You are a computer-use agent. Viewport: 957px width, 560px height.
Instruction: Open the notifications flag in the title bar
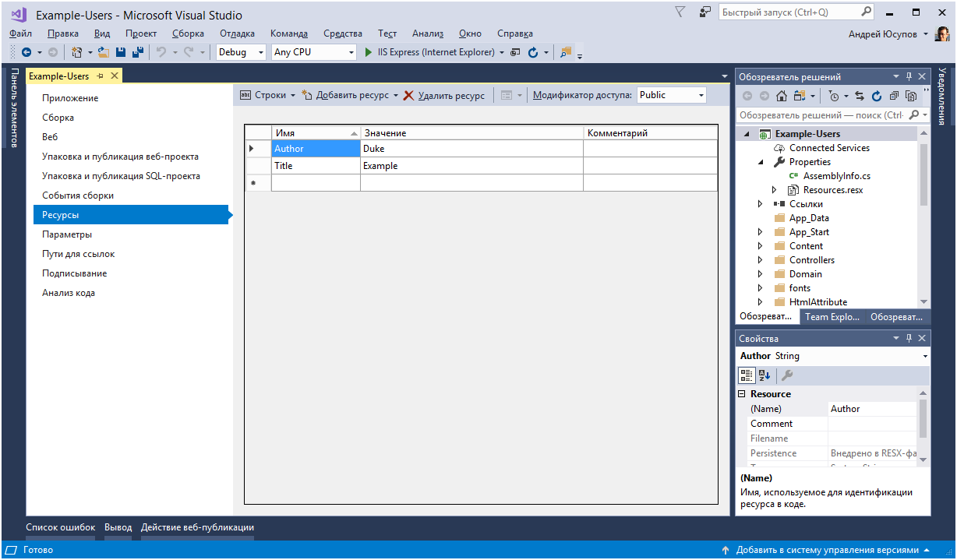coord(680,12)
